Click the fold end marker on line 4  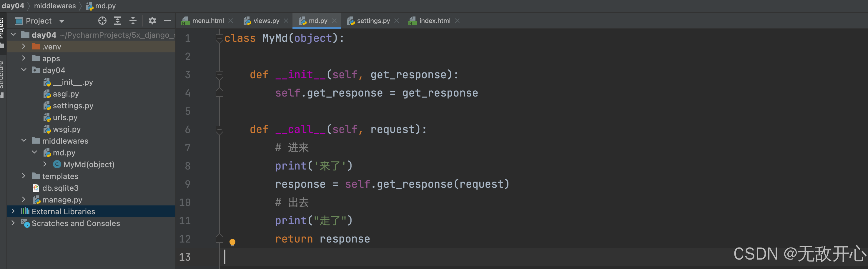click(x=220, y=93)
